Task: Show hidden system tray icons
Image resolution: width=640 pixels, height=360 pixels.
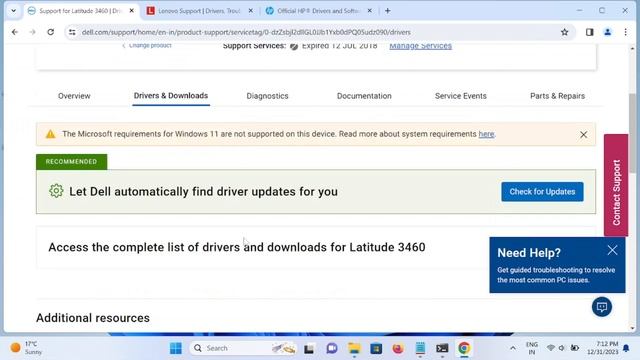Action: pos(513,348)
